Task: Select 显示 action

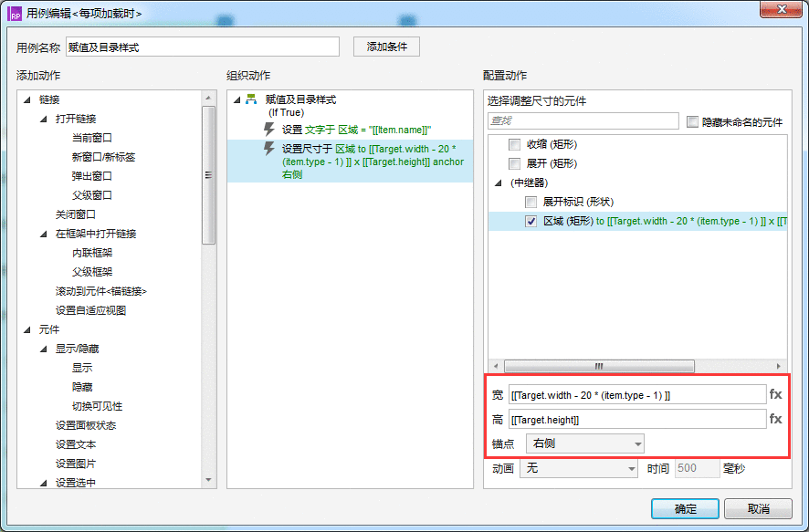Action: click(x=82, y=368)
